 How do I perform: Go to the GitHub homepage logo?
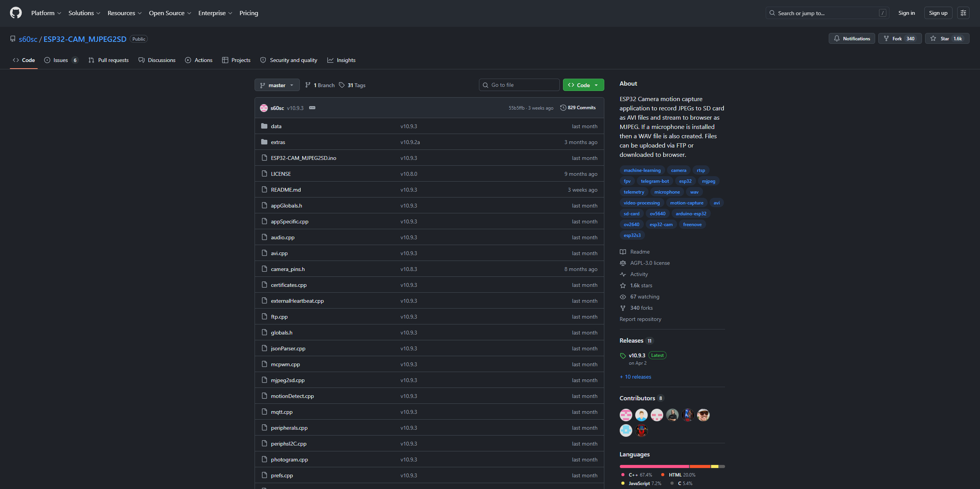16,13
